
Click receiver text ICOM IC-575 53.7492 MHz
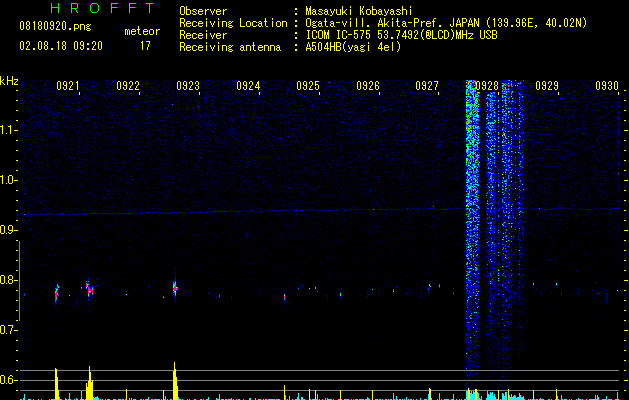pyautogui.click(x=402, y=35)
